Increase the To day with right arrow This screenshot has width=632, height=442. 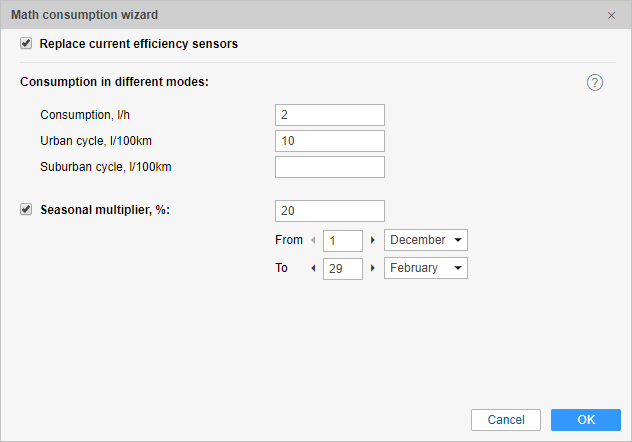pos(373,268)
